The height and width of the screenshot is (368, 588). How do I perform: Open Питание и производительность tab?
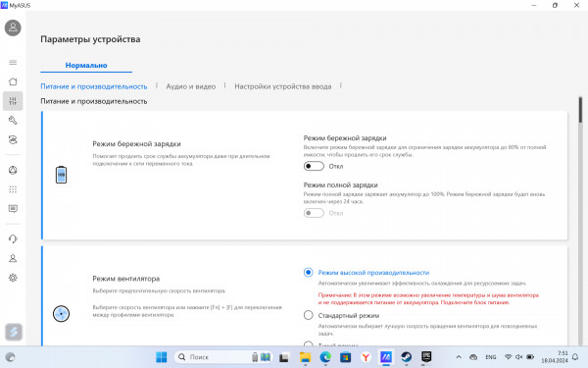click(x=94, y=86)
